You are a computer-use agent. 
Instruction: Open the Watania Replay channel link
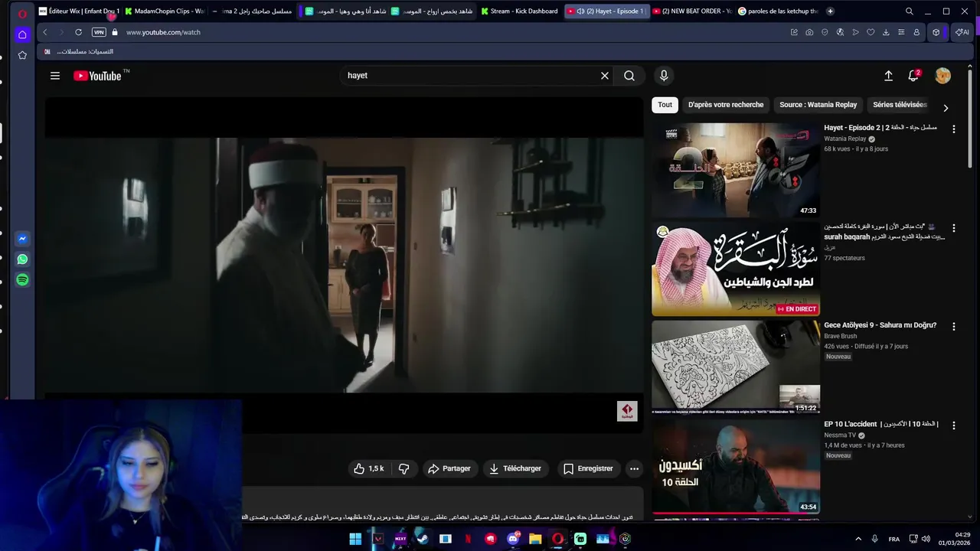(x=844, y=139)
